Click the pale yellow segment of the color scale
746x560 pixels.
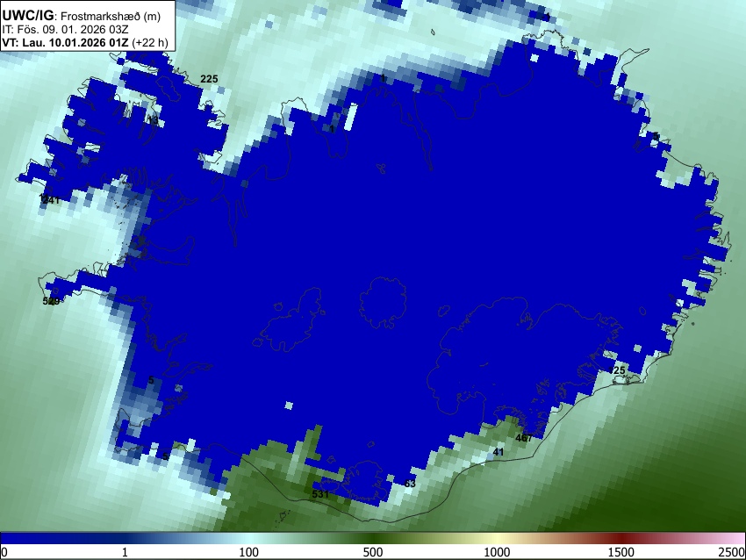click(x=497, y=539)
